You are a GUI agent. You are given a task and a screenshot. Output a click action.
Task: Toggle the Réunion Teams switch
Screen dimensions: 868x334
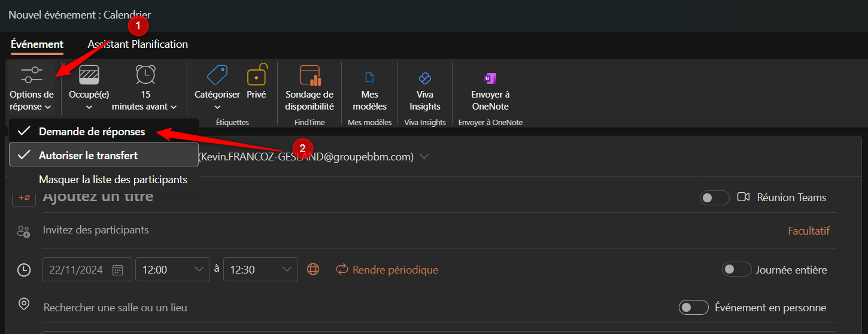(714, 198)
